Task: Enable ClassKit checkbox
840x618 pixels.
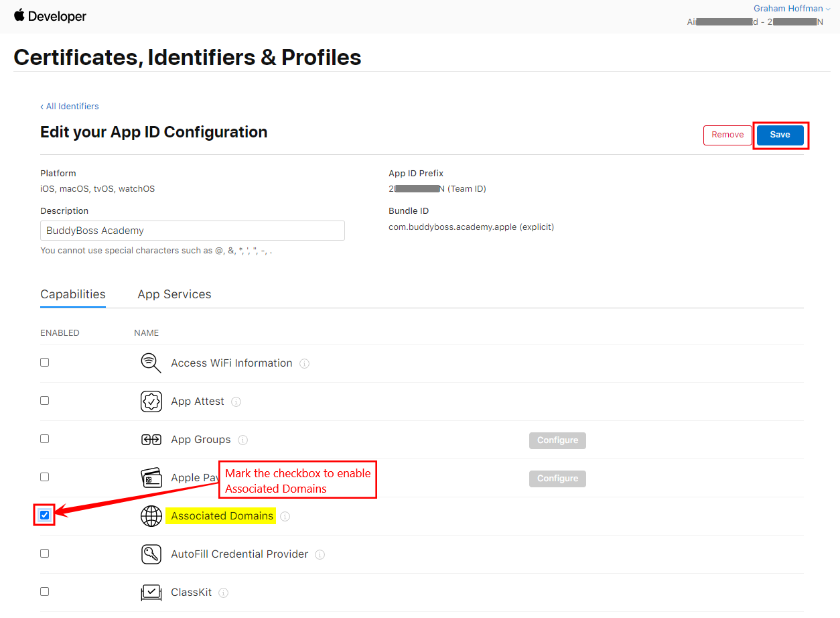Action: pos(44,591)
